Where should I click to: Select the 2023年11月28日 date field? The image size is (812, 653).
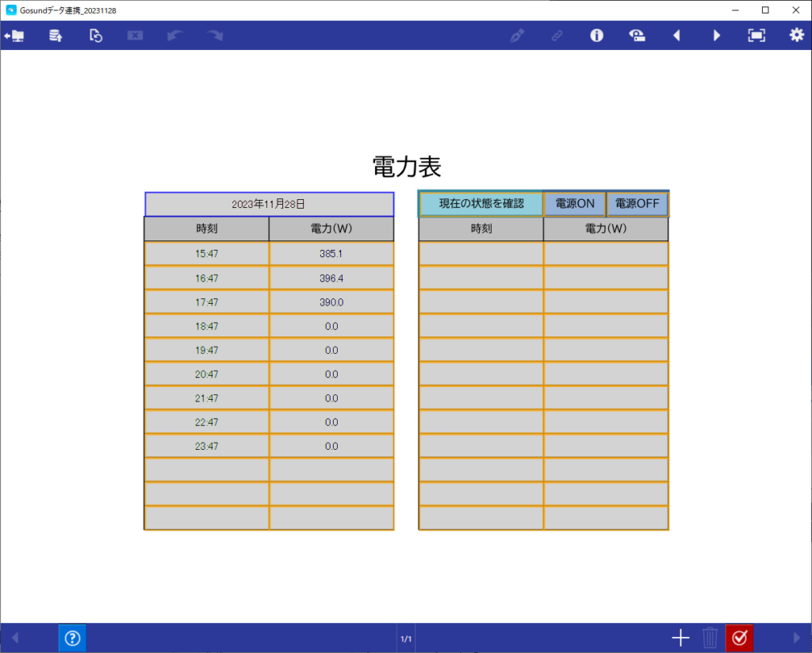pos(269,204)
